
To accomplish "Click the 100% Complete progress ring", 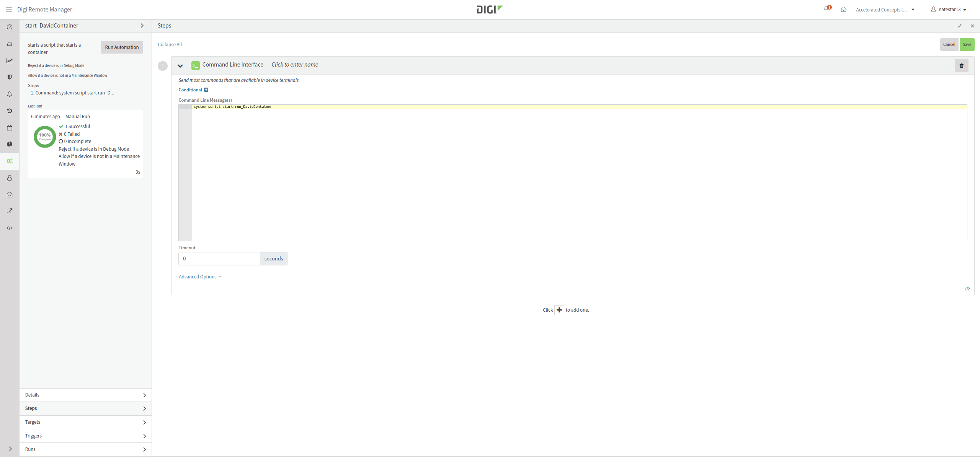I will pos(45,137).
